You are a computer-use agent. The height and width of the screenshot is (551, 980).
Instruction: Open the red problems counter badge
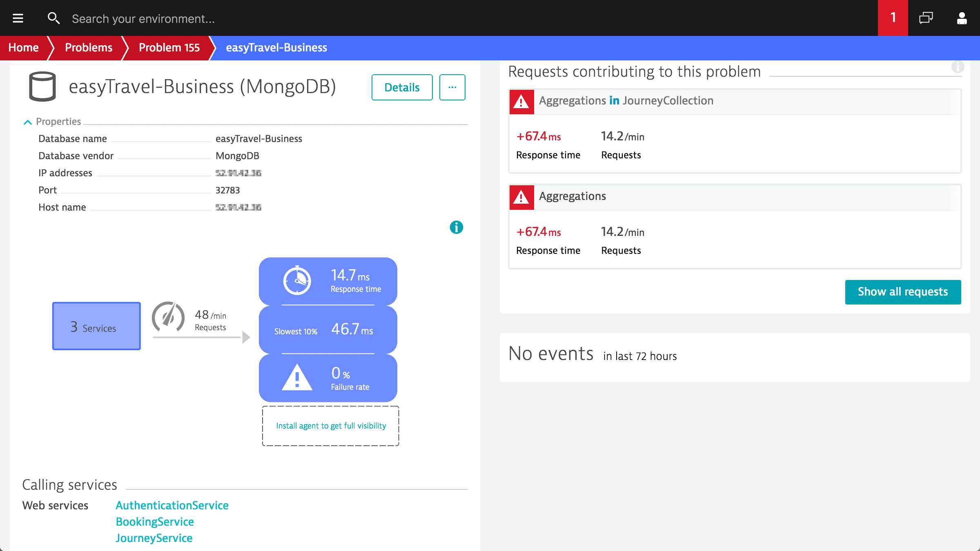(893, 18)
